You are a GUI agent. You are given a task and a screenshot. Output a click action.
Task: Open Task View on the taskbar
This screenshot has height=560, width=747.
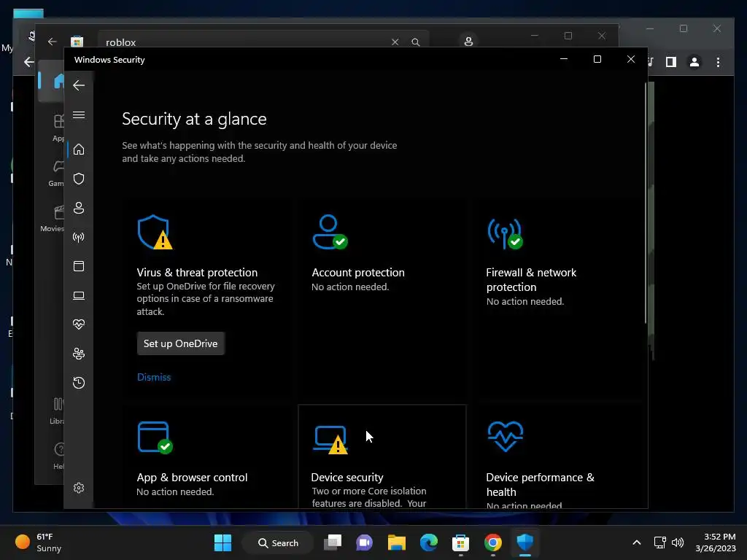pos(333,542)
